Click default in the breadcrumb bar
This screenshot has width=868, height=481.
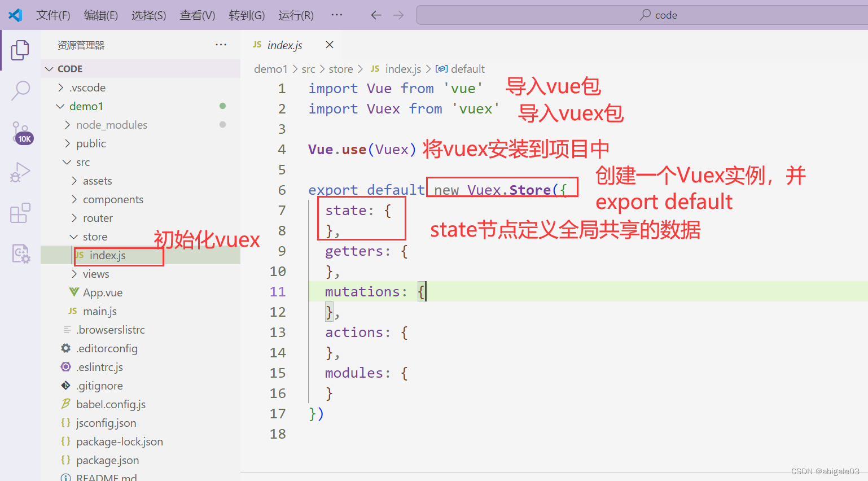[466, 68]
